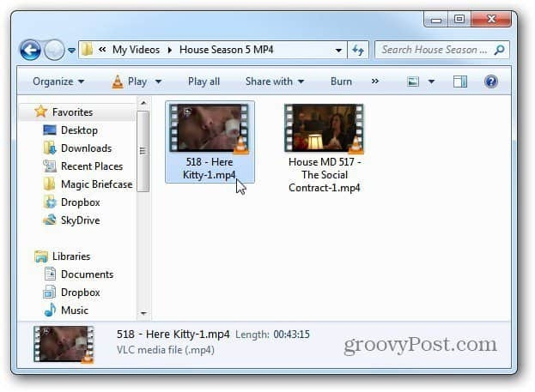Click the Burn toolbar button
The image size is (535, 392).
(341, 81)
